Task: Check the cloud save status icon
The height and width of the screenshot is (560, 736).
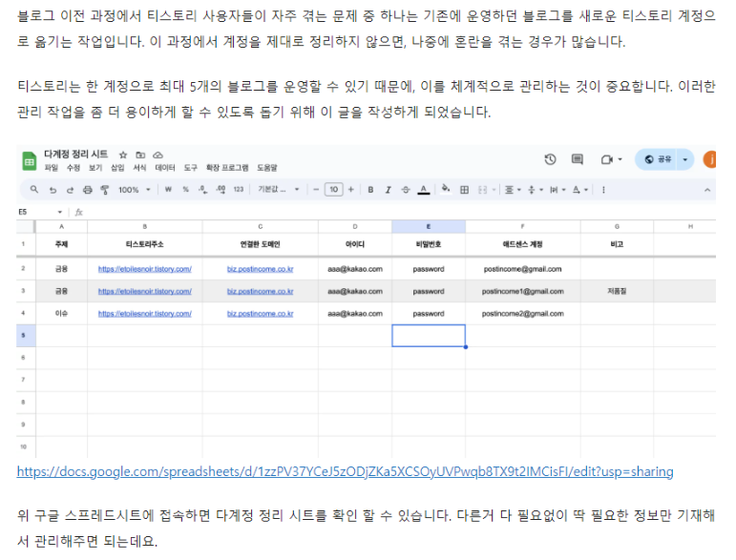Action: coord(158,155)
